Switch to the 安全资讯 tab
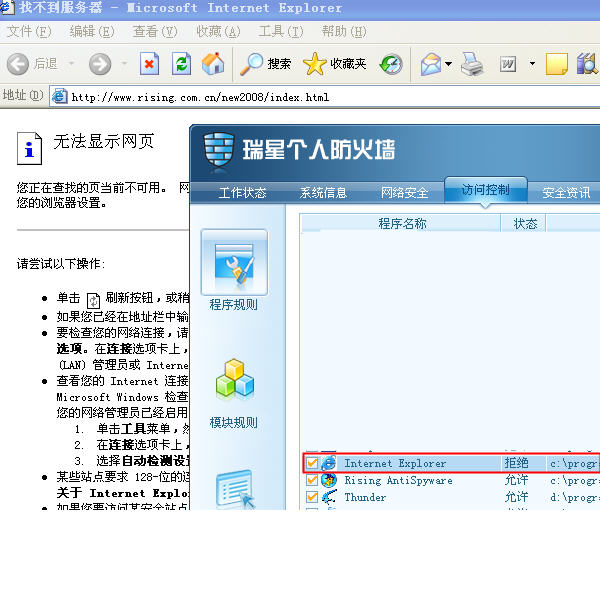600x600 pixels. [566, 192]
